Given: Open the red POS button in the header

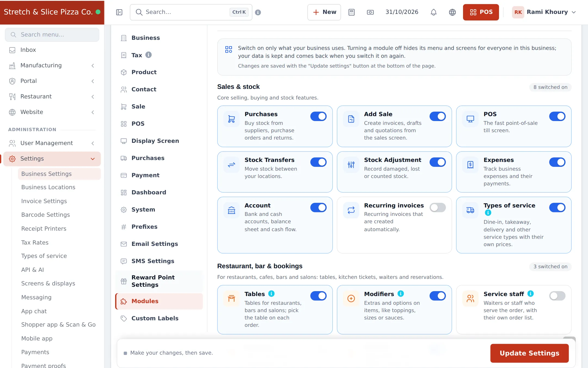Looking at the screenshot, I should tap(481, 12).
